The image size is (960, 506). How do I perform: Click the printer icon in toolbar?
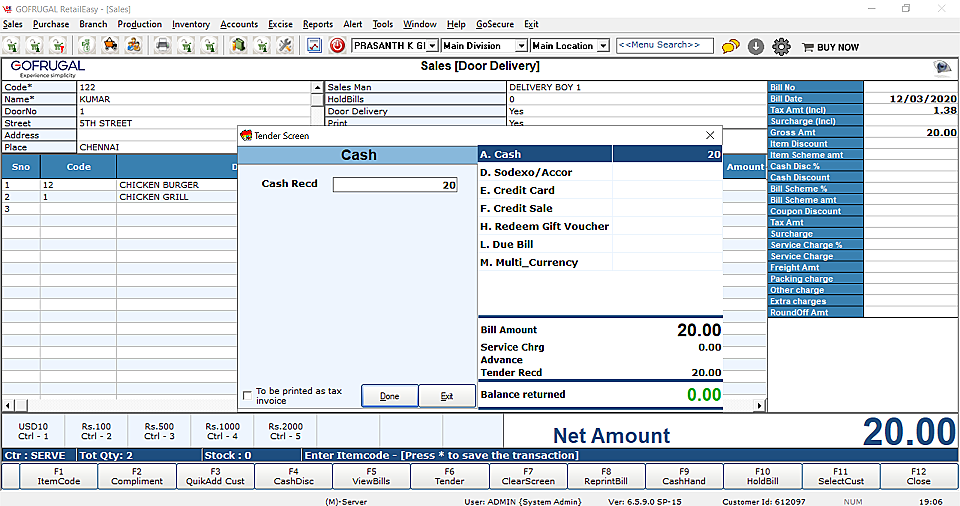coord(162,45)
